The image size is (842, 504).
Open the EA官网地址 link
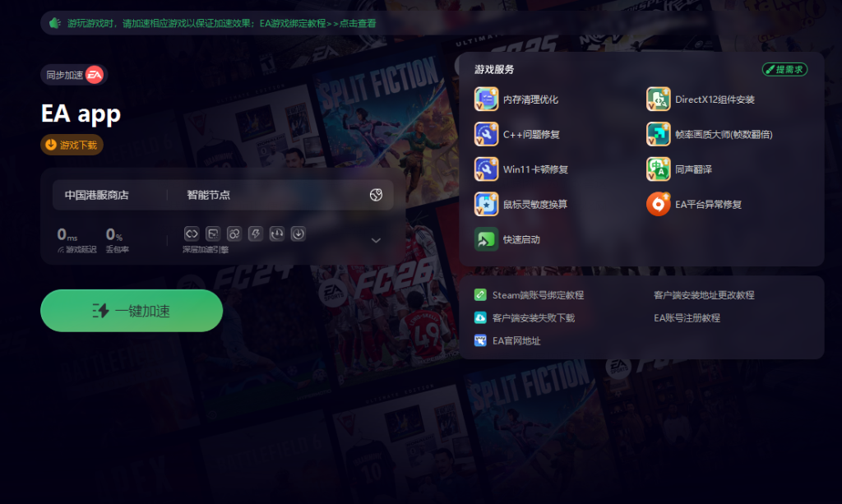pos(516,340)
